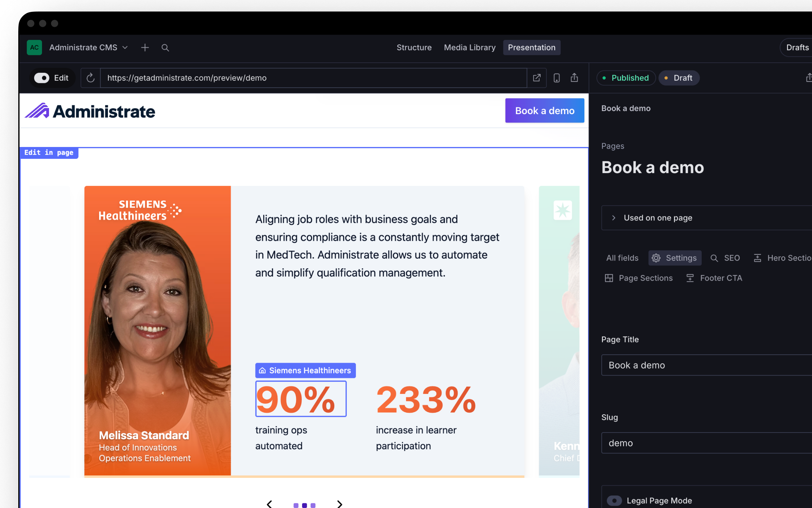Go to previous testimonial with left arrow
This screenshot has width=812, height=508.
tap(269, 504)
